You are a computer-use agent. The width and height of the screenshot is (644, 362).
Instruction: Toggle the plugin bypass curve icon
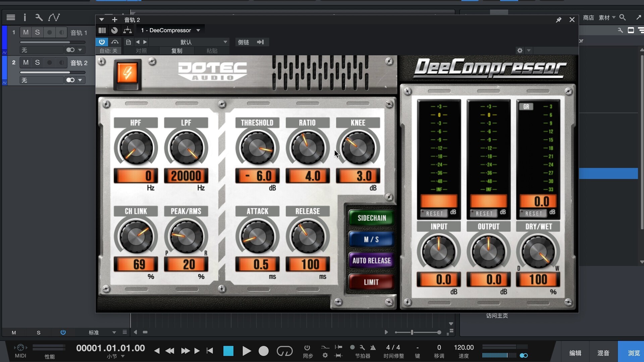[x=115, y=42]
